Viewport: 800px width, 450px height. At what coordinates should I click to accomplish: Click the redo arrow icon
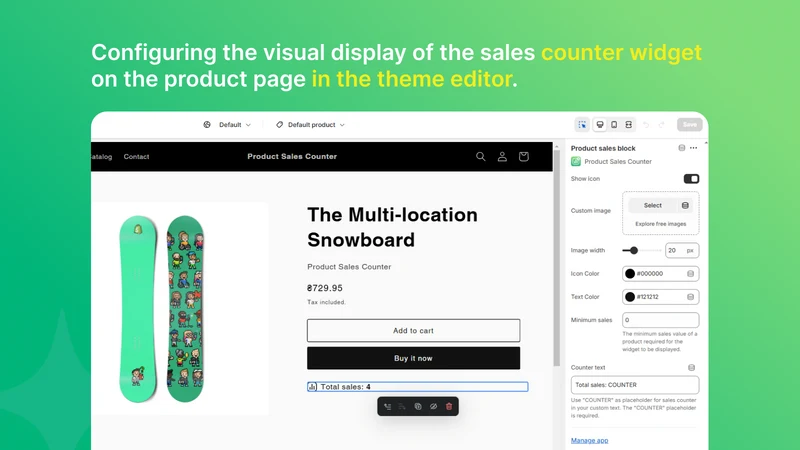(662, 124)
